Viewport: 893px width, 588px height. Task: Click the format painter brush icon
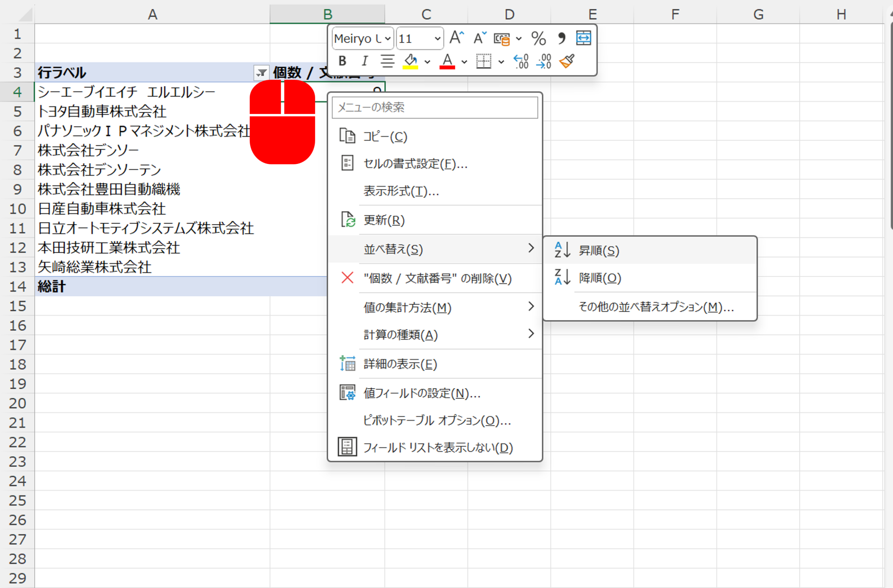tap(566, 61)
